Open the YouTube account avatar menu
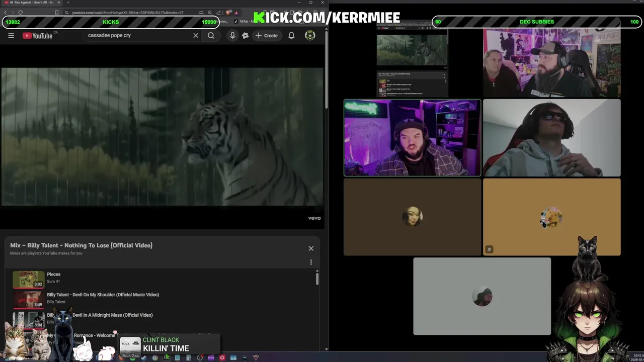 (x=310, y=35)
